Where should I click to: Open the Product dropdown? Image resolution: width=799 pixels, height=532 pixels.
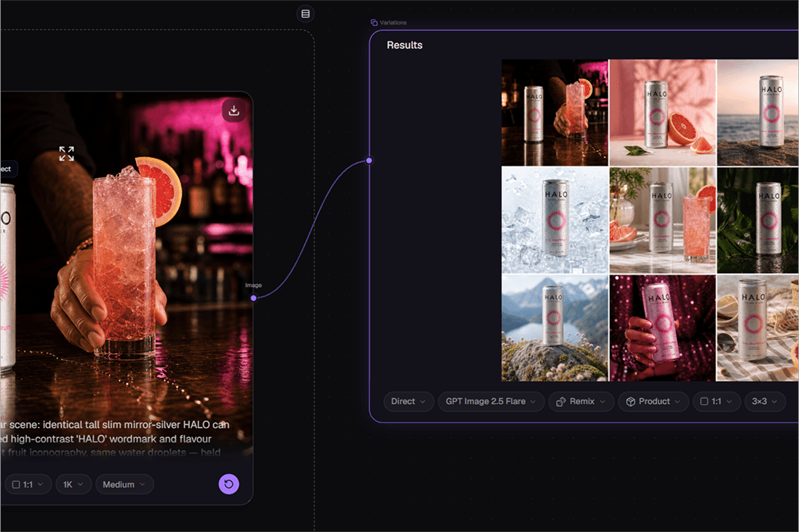[653, 402]
